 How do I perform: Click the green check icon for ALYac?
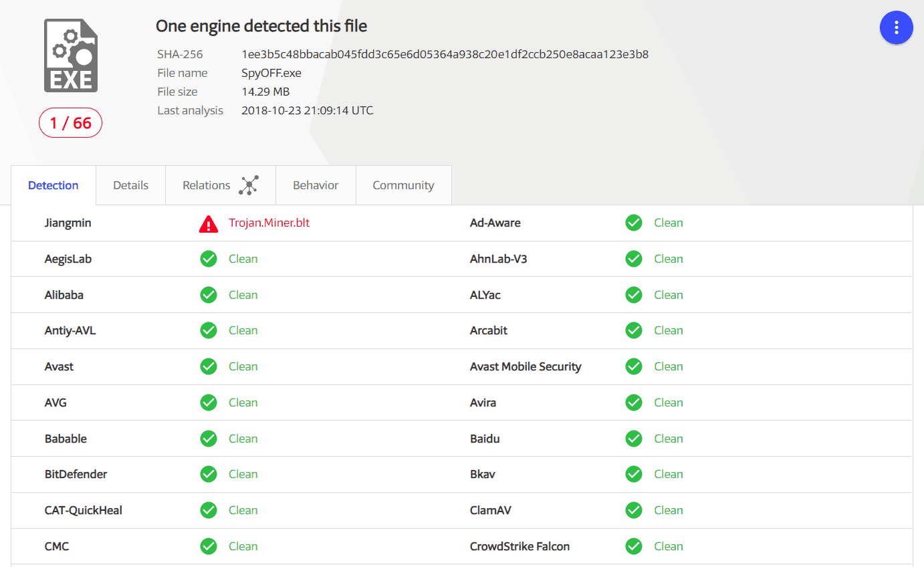point(634,295)
